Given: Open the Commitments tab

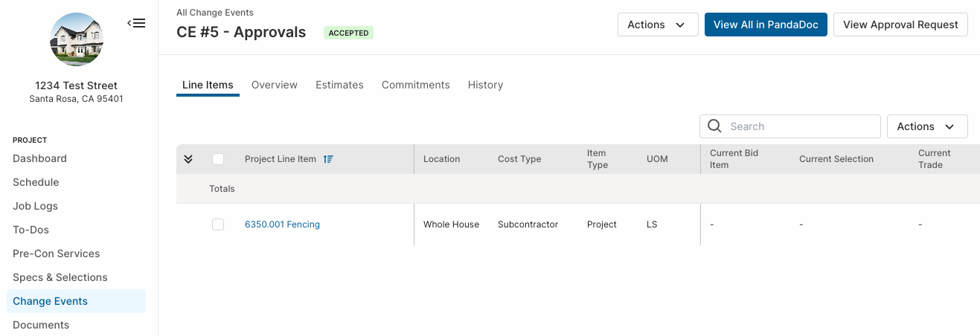Looking at the screenshot, I should [x=416, y=85].
